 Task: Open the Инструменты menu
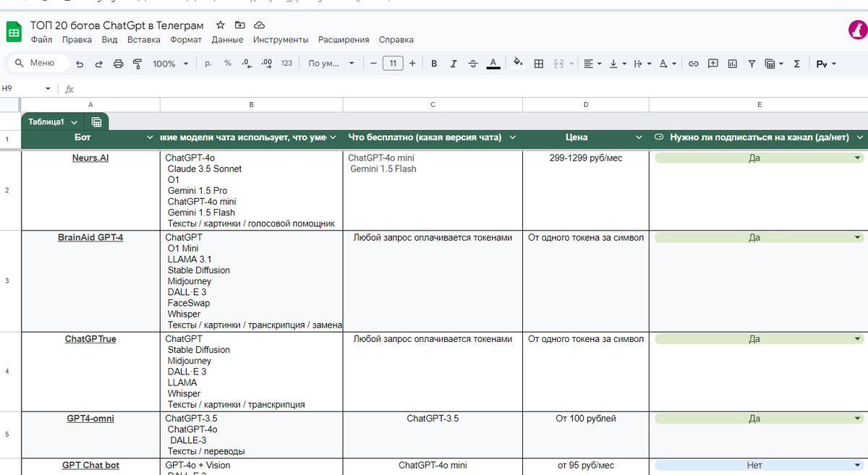(281, 40)
